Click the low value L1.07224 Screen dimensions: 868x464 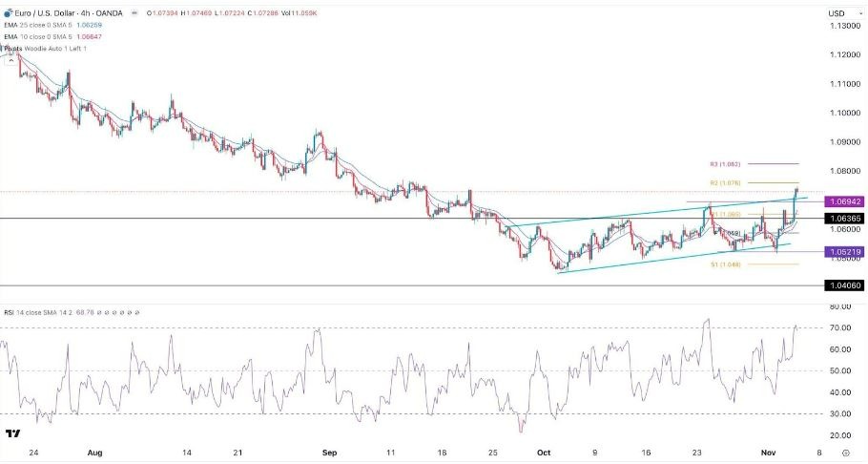point(230,13)
